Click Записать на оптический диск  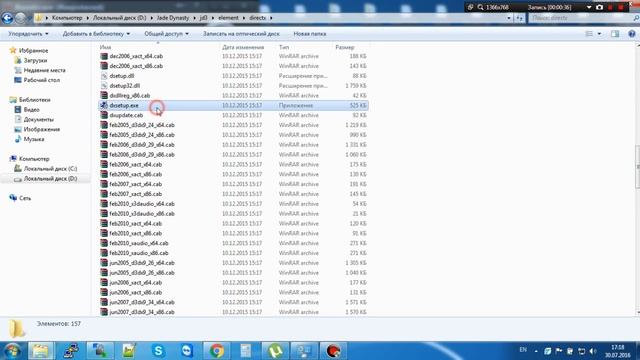click(x=241, y=34)
